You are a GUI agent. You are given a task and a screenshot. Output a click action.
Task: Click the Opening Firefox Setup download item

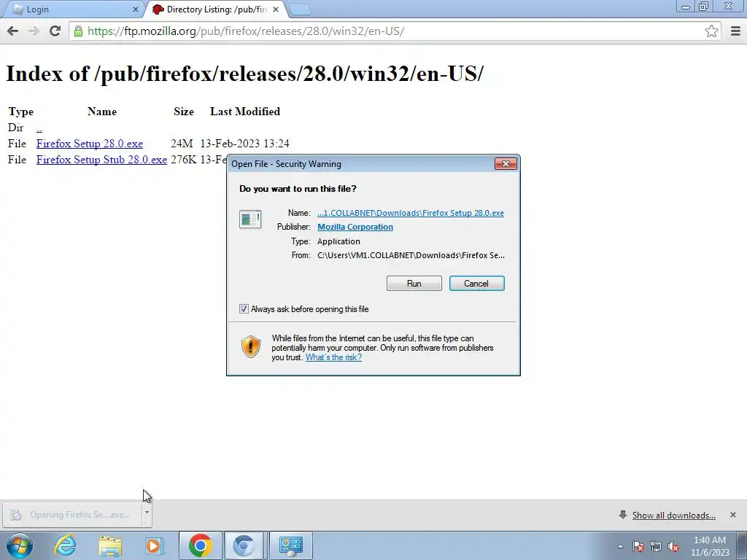pyautogui.click(x=72, y=515)
